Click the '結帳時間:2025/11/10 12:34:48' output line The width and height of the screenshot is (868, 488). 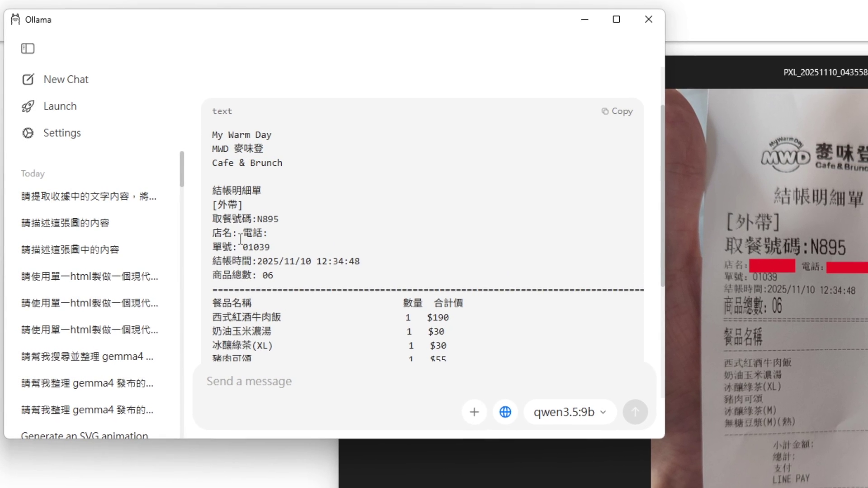point(286,261)
